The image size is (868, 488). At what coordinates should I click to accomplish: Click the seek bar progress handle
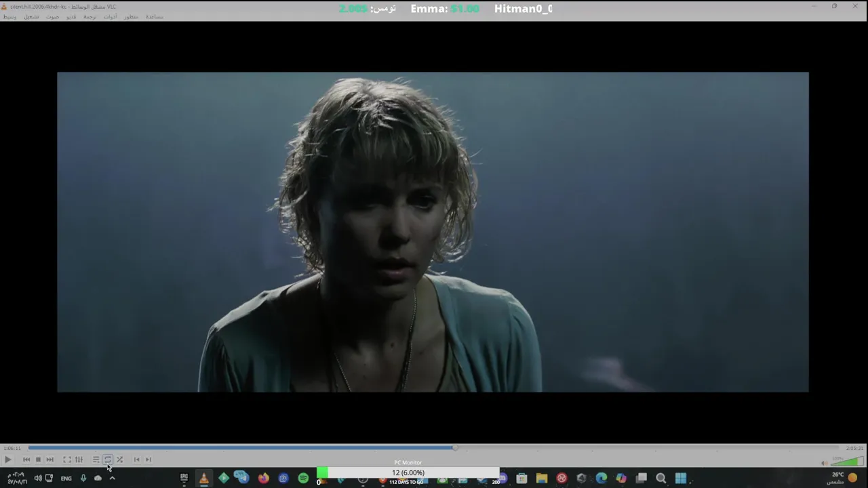click(455, 447)
